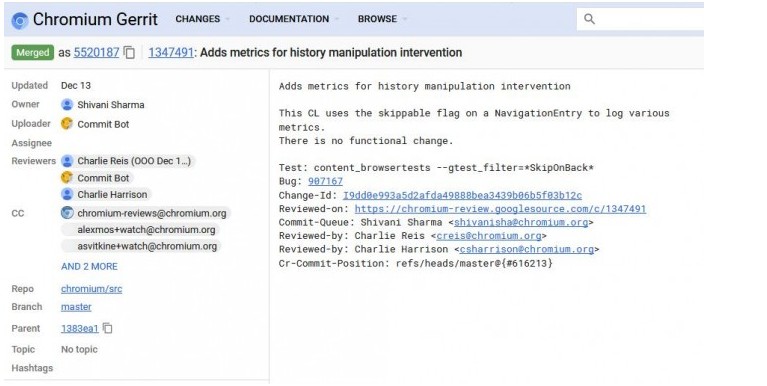
Task: Click csharrison@chromium.org email link
Action: tap(527, 249)
